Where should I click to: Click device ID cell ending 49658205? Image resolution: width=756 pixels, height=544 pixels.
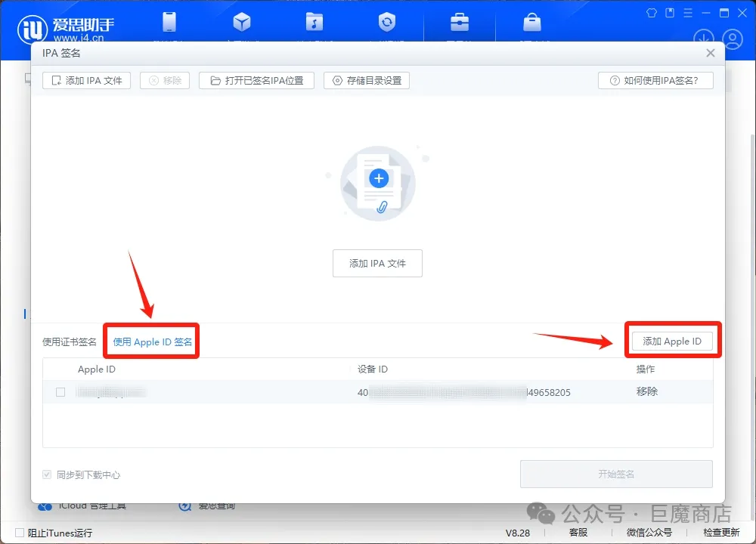point(464,392)
